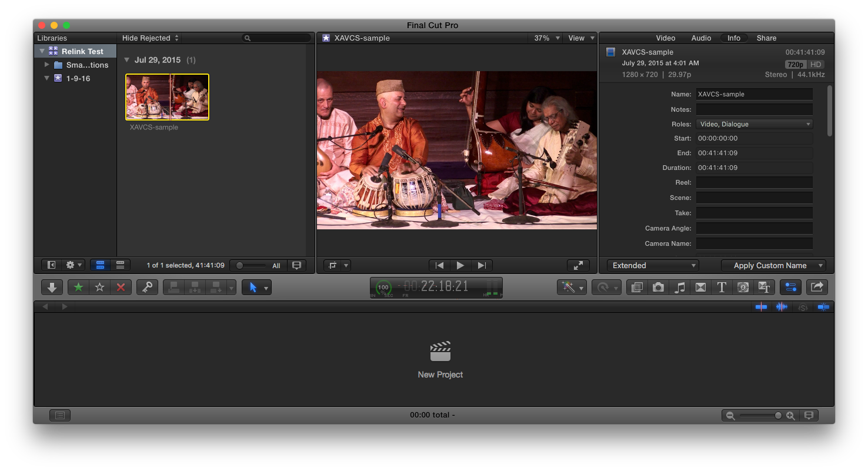Select the XAVCS-sample clip thumbnail
868x471 pixels.
coord(167,97)
